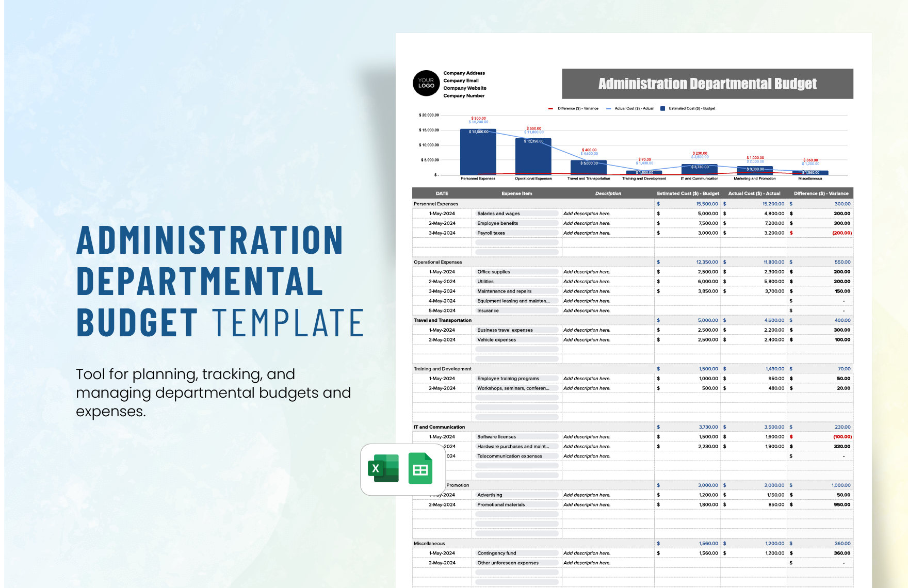Click the Company Email link

pyautogui.click(x=461, y=80)
